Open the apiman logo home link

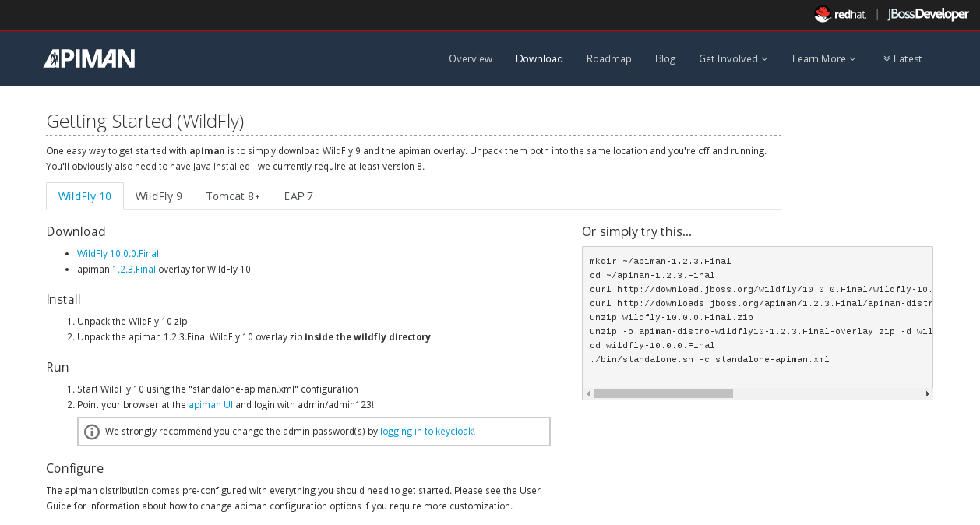89,58
